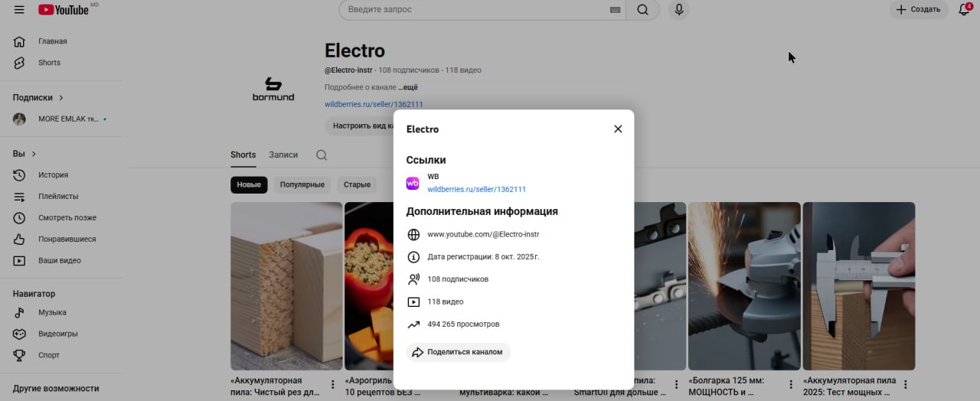Open Ваши видео in sidebar
This screenshot has width=980, height=401.
(61, 261)
